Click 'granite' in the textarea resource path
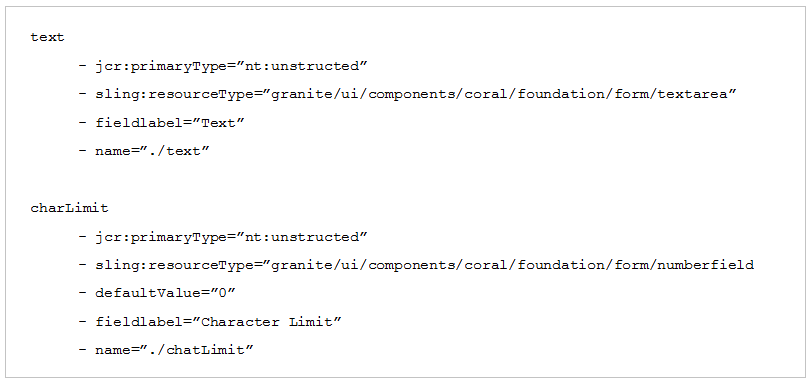The width and height of the screenshot is (812, 383). click(x=302, y=95)
